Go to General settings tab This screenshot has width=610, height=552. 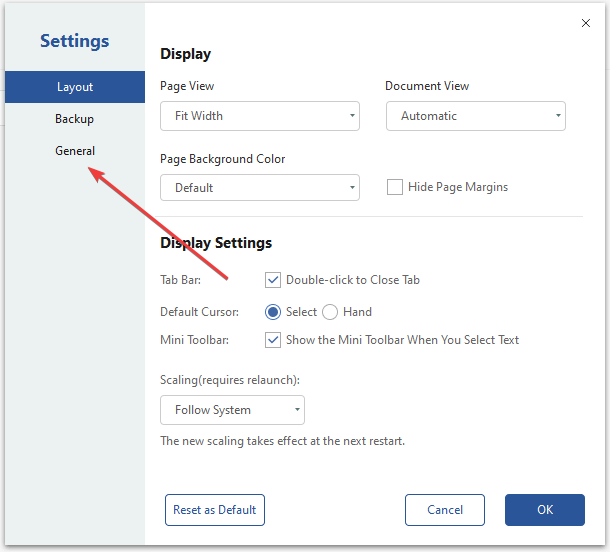[x=75, y=151]
